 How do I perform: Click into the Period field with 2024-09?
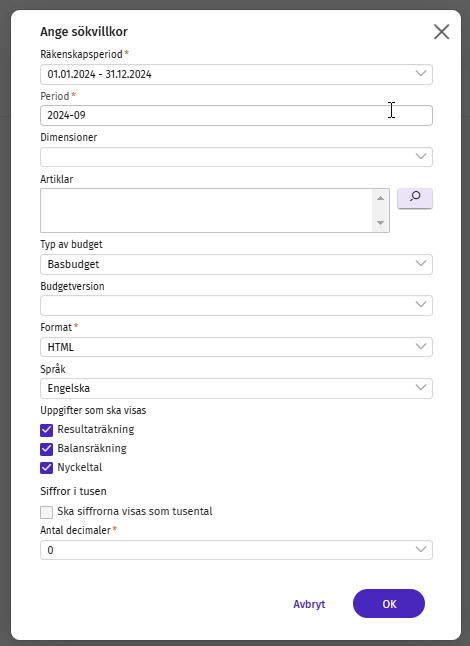point(236,115)
